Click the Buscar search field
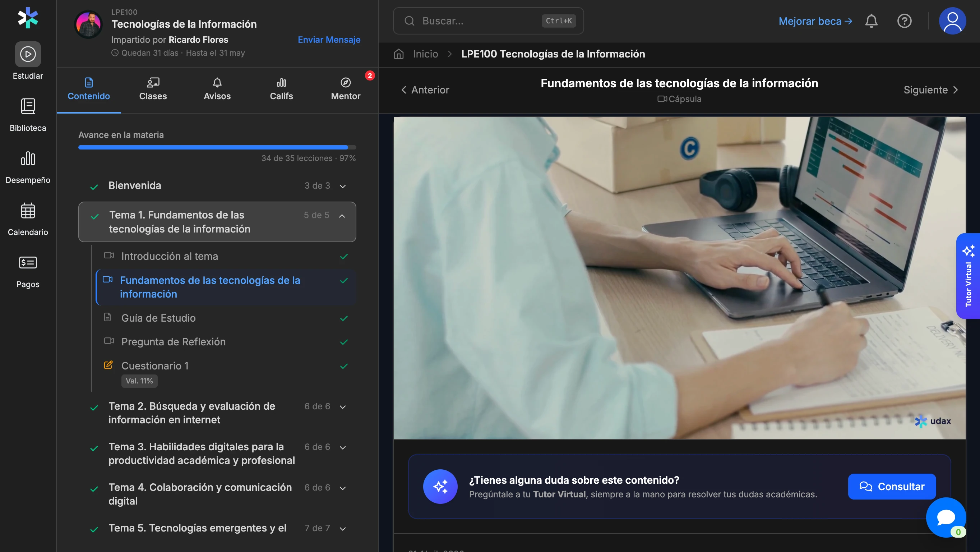 tap(479, 21)
